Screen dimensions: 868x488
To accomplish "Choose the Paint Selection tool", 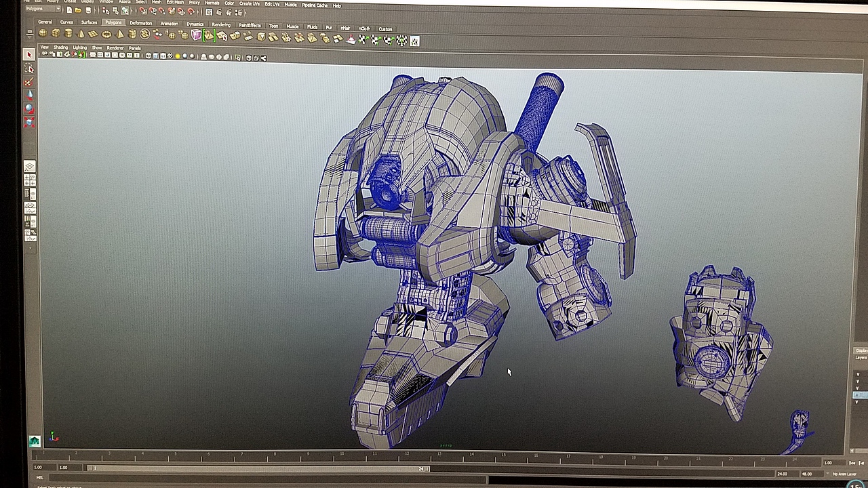I will (x=29, y=82).
